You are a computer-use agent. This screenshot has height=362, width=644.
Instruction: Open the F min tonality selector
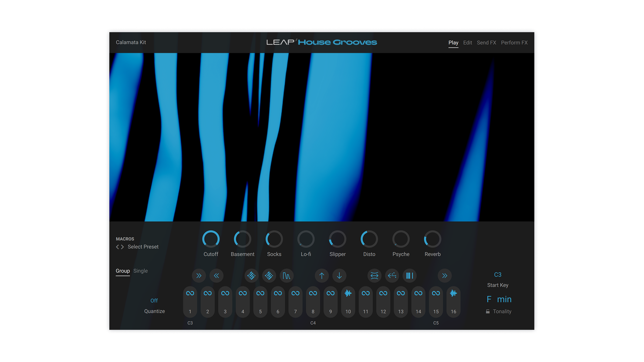[x=499, y=299]
